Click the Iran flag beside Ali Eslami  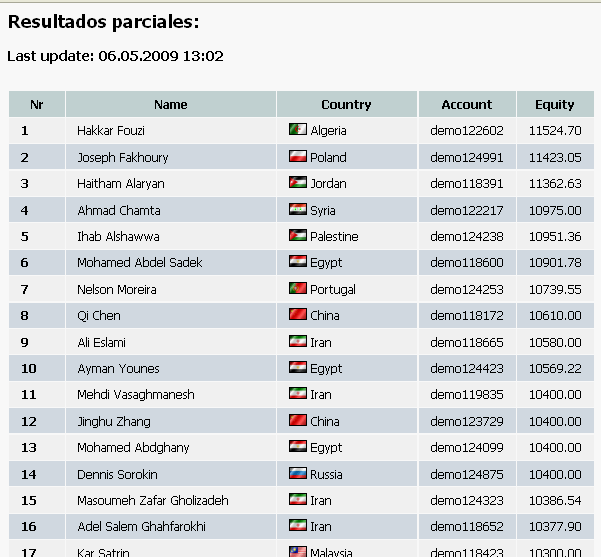[297, 342]
